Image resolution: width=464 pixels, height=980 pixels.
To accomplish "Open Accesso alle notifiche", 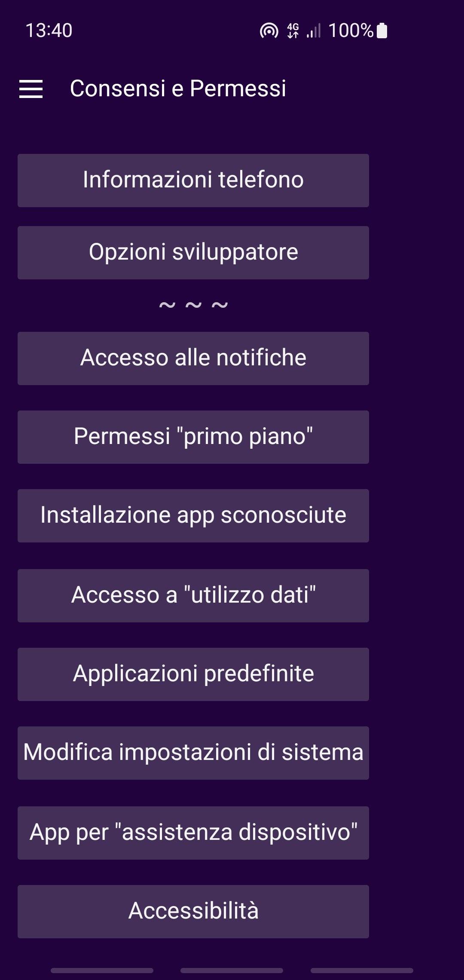I will [193, 358].
